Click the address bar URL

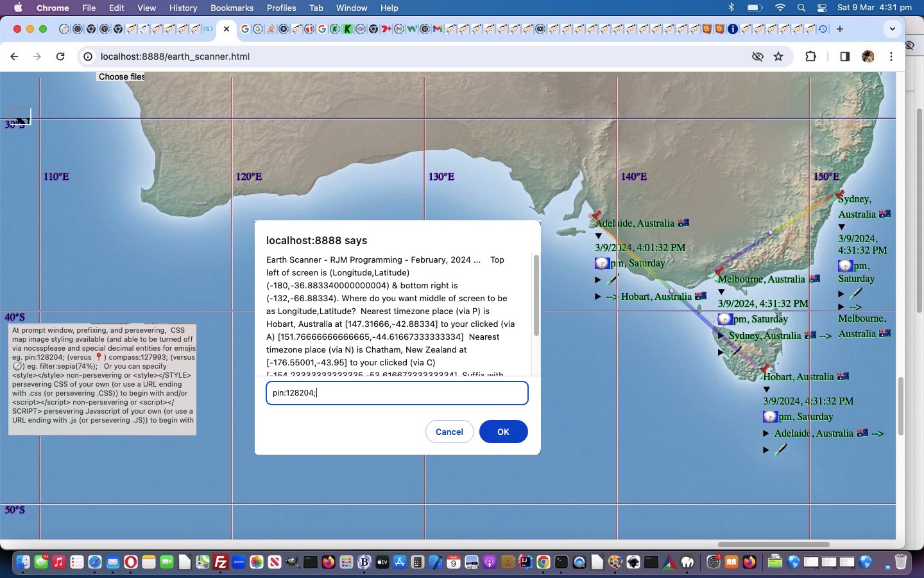[x=175, y=57]
